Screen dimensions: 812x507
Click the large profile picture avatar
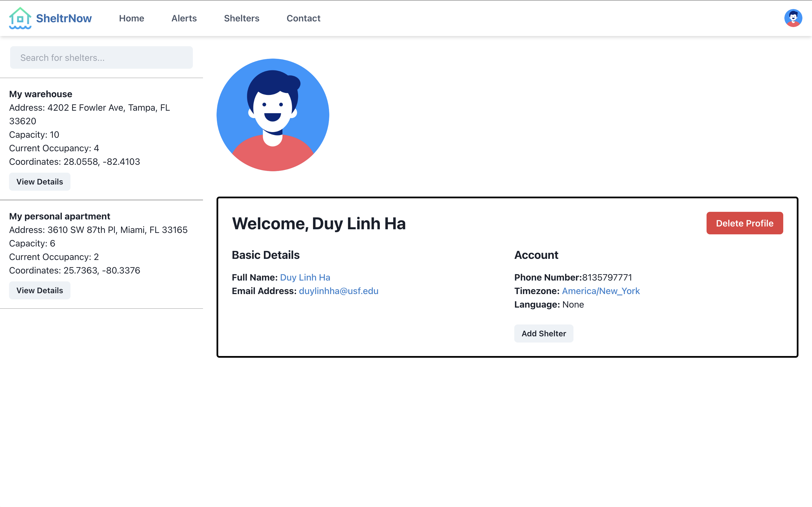[x=273, y=115]
